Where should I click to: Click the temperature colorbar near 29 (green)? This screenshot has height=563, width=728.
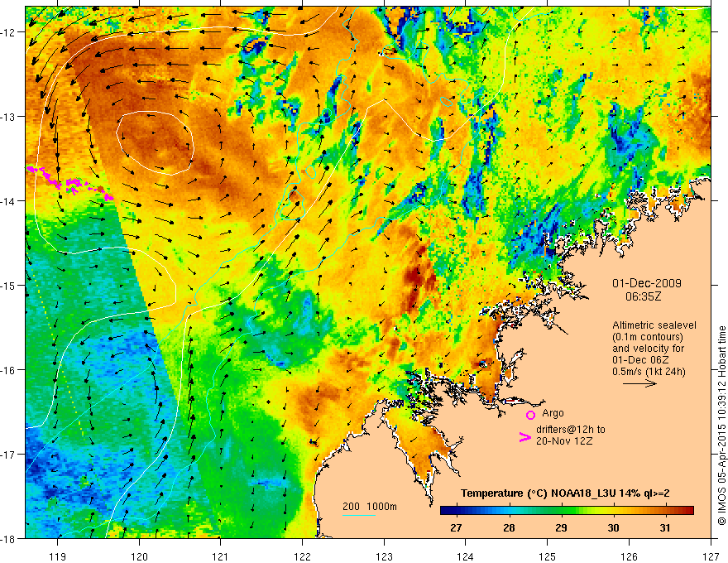(562, 511)
